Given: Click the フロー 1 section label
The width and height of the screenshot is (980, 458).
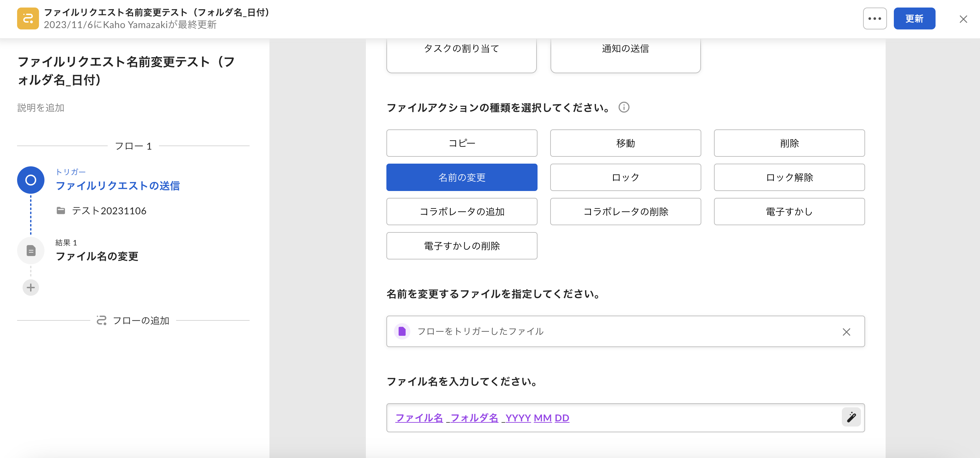Looking at the screenshot, I should coord(133,146).
